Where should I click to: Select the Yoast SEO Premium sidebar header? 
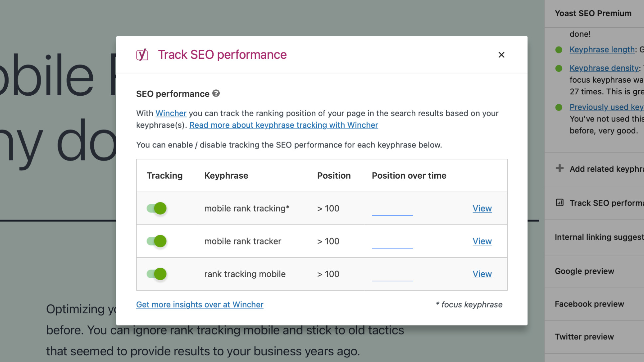point(593,13)
